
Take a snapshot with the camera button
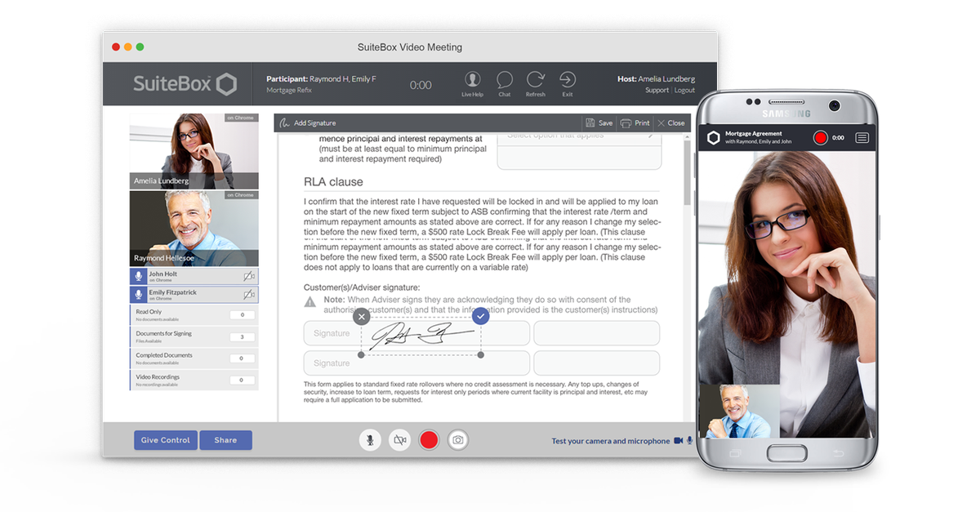tap(458, 440)
